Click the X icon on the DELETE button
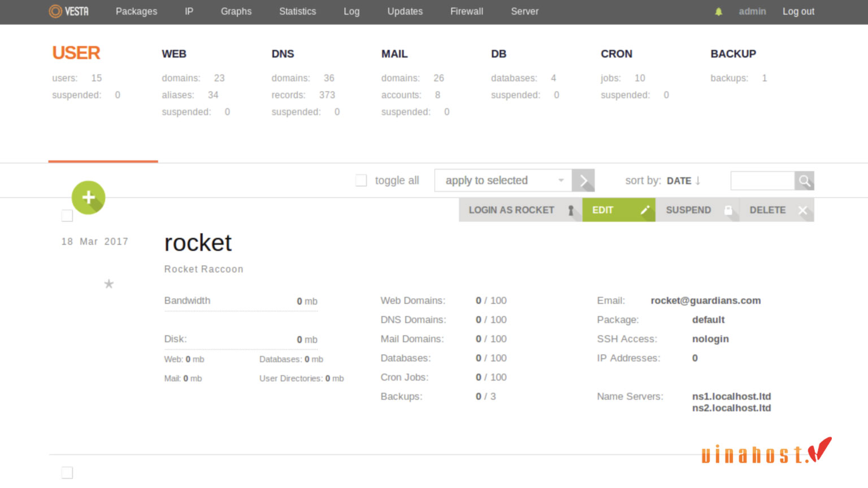868x488 pixels. tap(802, 210)
